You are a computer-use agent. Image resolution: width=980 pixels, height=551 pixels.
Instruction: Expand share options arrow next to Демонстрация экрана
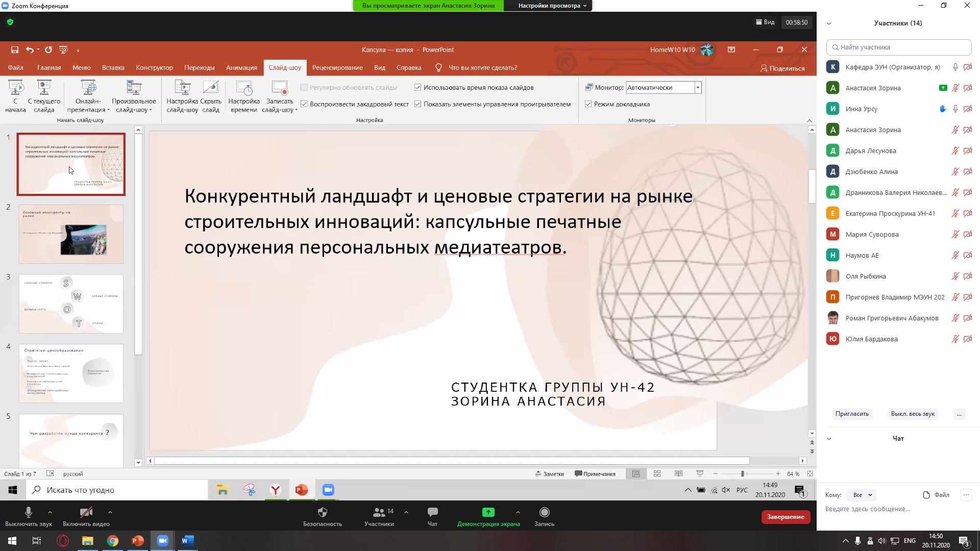(518, 512)
